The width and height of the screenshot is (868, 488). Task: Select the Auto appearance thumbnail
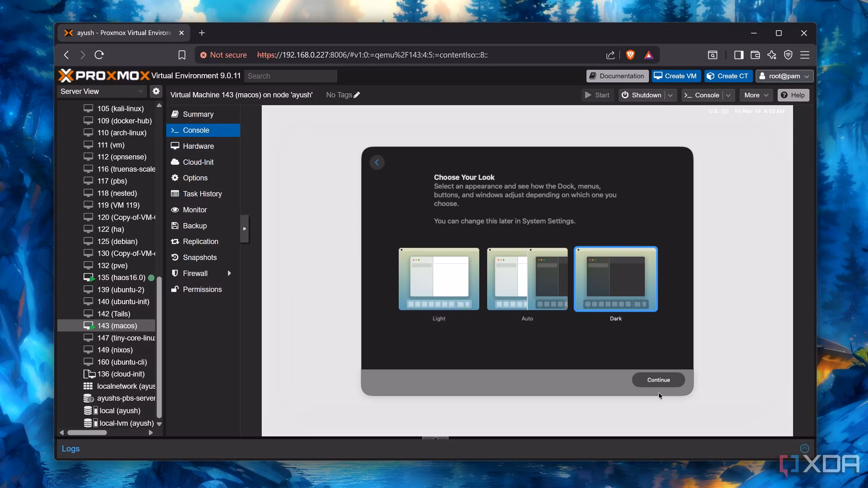click(x=527, y=279)
